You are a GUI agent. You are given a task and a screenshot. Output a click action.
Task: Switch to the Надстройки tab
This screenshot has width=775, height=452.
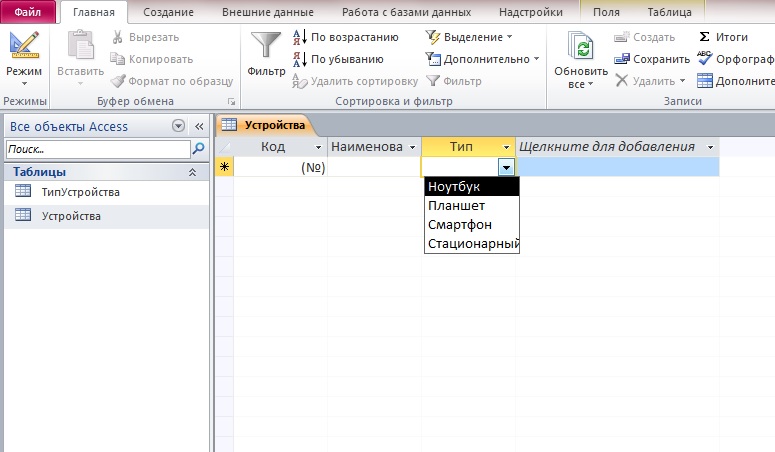(530, 12)
